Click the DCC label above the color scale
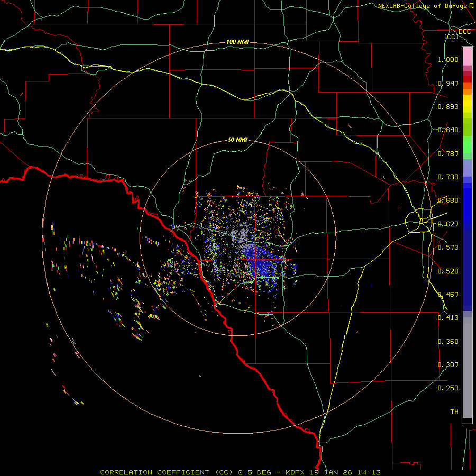476x476 pixels. point(464,32)
